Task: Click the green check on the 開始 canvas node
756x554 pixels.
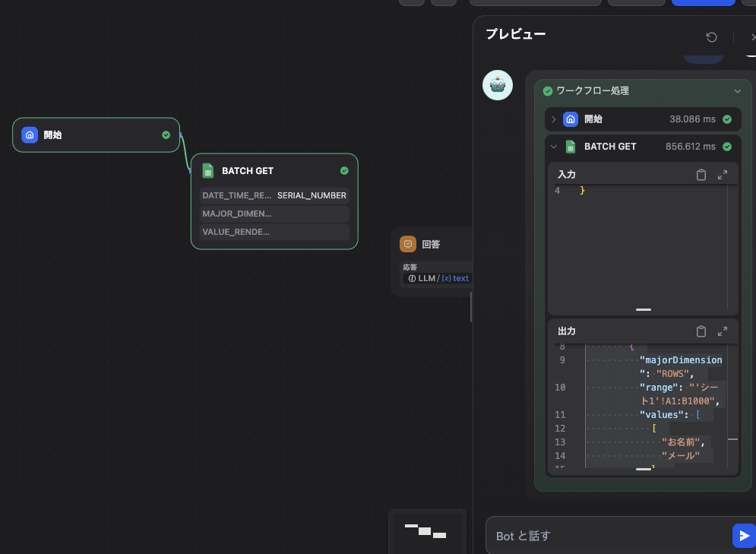Action: [x=166, y=135]
